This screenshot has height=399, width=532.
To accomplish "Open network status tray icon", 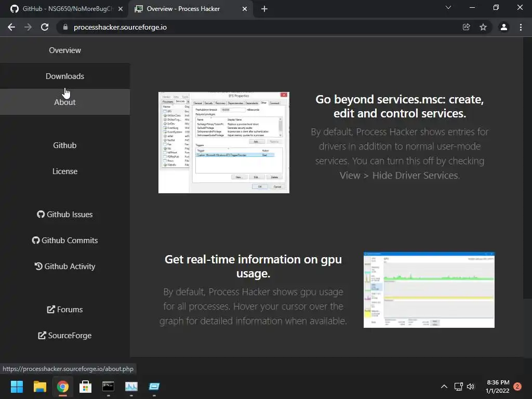I will [x=458, y=387].
